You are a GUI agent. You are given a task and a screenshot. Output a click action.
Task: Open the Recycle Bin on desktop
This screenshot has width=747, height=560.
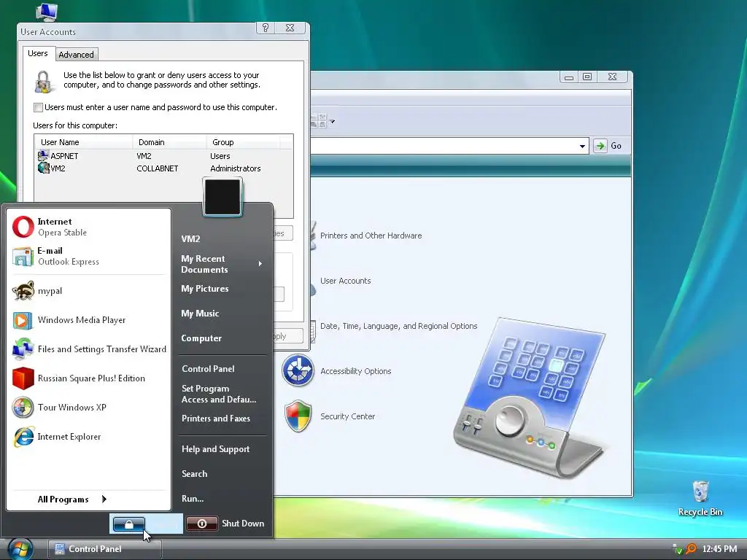click(x=700, y=498)
